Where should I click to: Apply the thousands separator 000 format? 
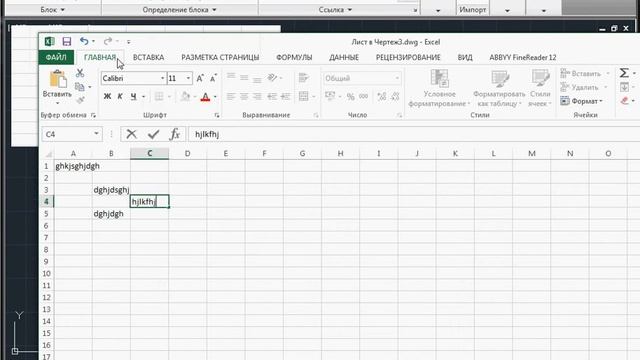(363, 96)
